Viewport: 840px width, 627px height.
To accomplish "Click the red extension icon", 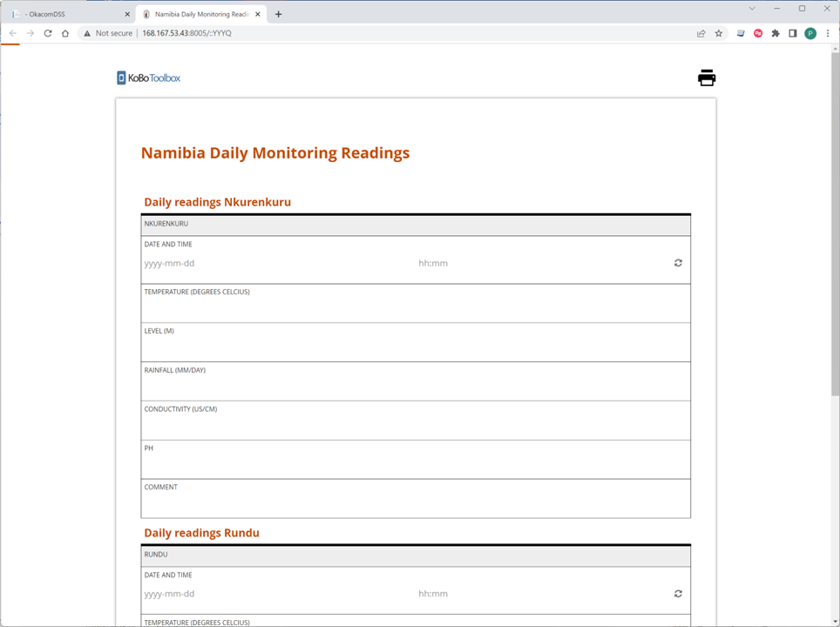I will pos(758,33).
